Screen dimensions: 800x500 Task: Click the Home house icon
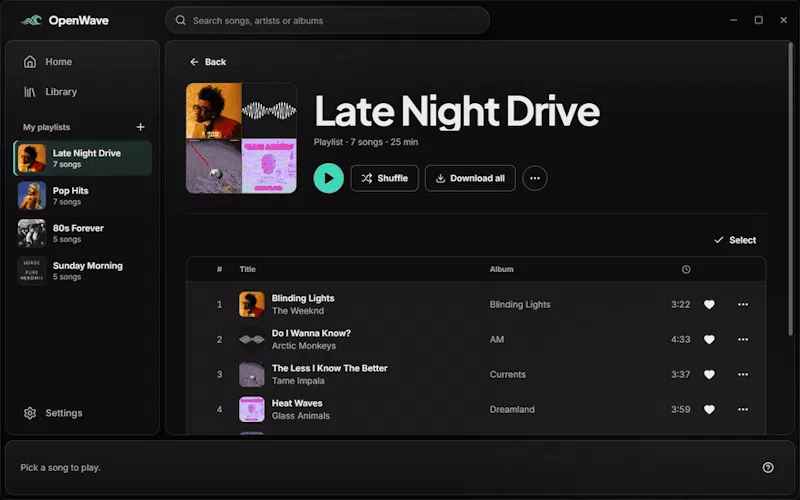pos(30,62)
